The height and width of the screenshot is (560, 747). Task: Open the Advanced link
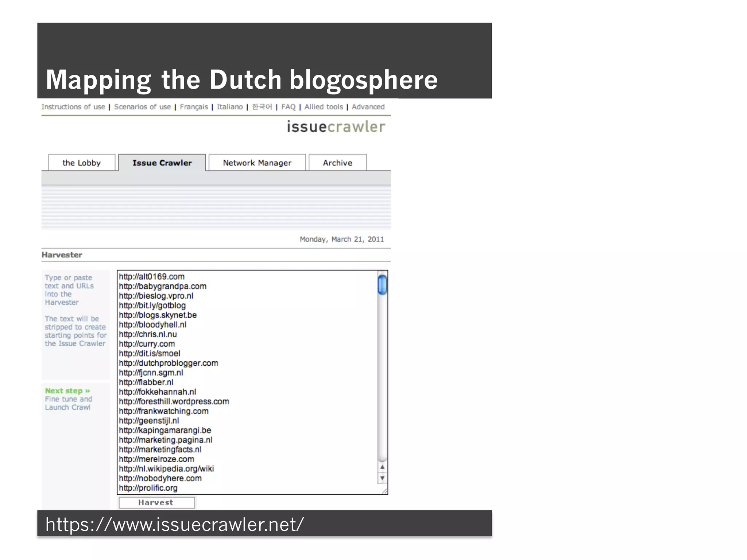368,107
